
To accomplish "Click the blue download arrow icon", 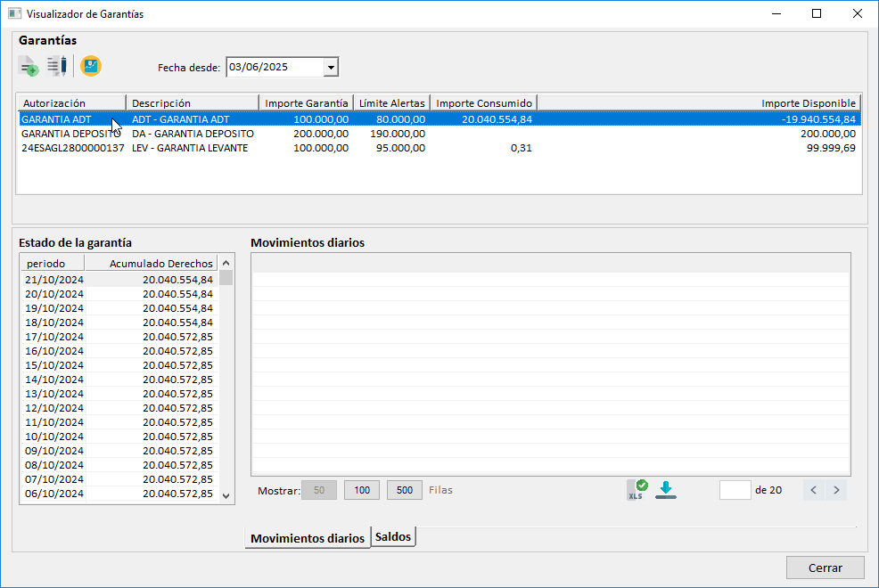I will point(666,489).
